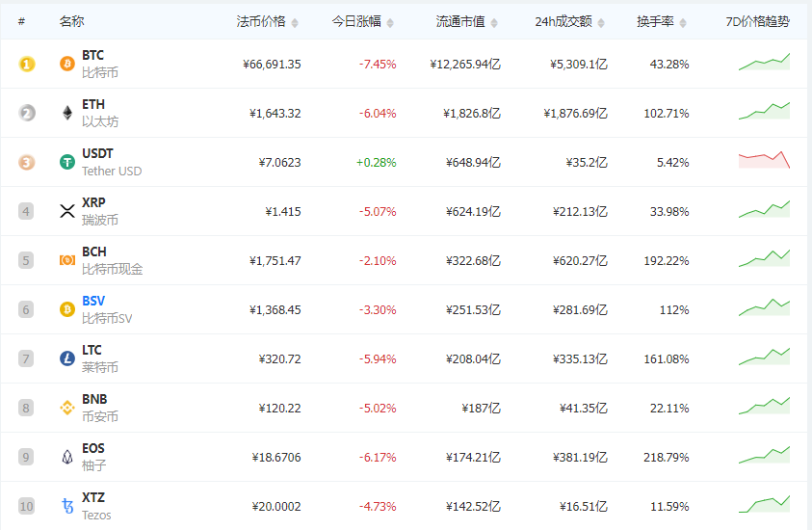This screenshot has width=812, height=530.
Task: Click the Ethereum ETH diamond icon
Action: [x=67, y=113]
